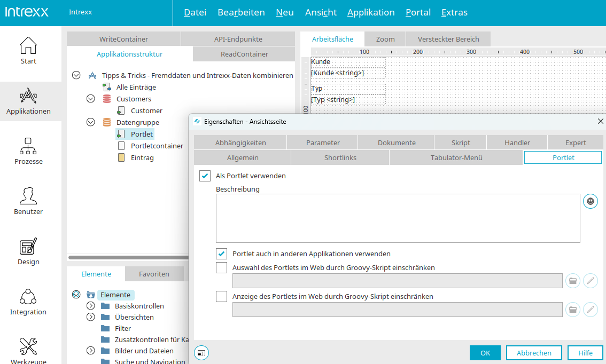
Task: Open the Skript tab
Action: click(x=461, y=143)
